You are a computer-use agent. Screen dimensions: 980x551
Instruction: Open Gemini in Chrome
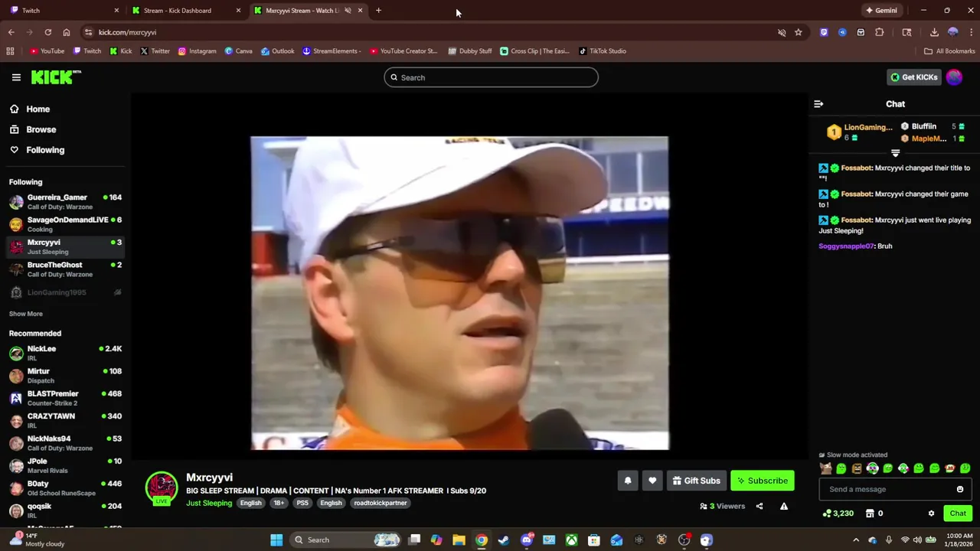[880, 11]
